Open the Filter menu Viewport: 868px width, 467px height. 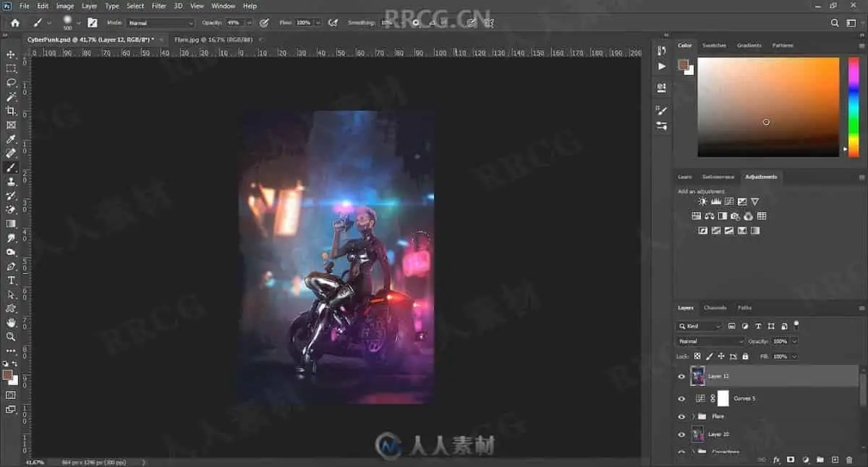158,6
